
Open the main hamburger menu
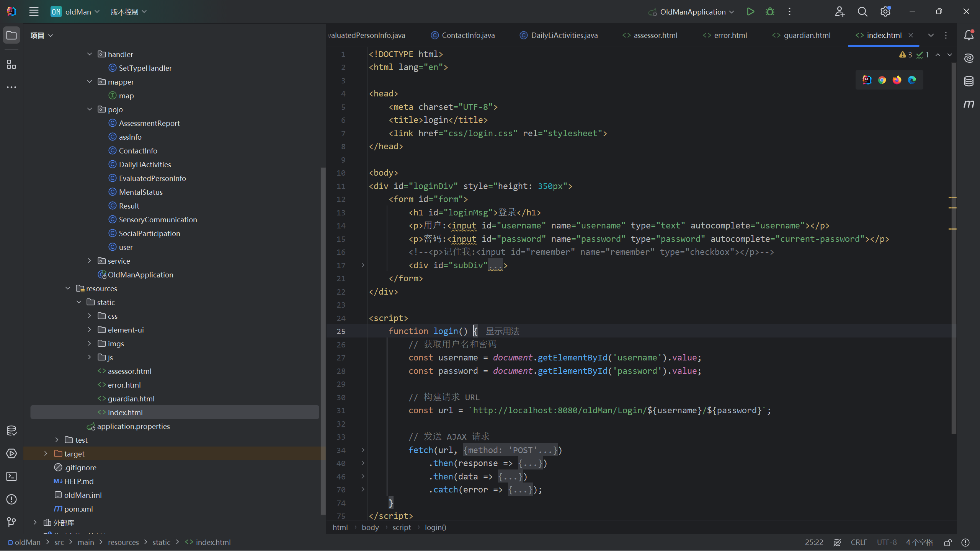tap(34, 11)
